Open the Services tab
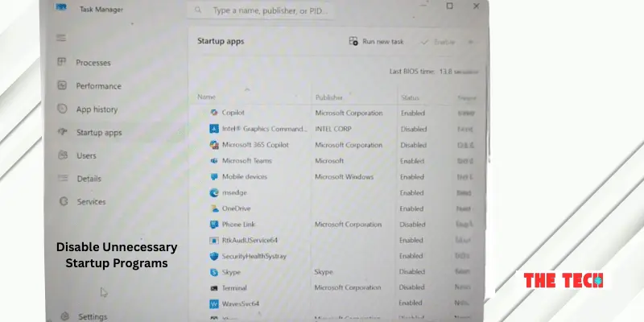 click(x=92, y=202)
